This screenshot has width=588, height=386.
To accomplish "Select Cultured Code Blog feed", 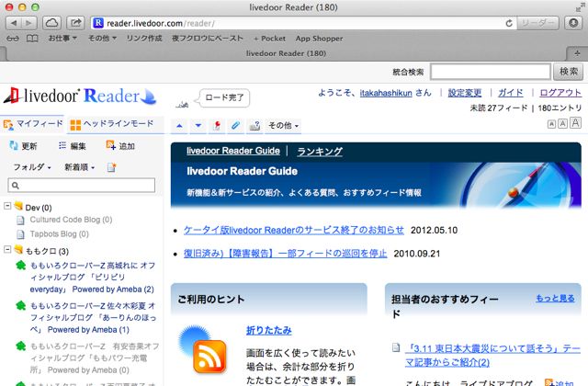I will [x=71, y=220].
